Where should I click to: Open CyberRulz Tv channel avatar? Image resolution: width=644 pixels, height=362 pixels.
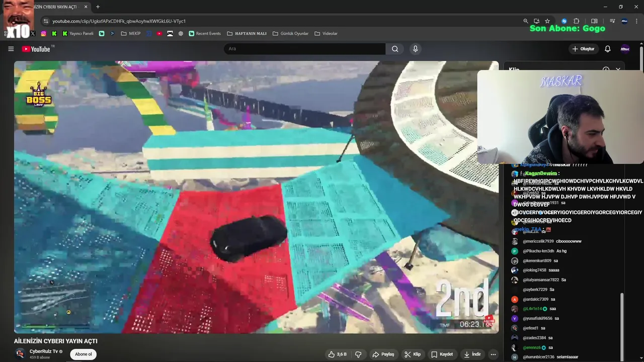[20, 354]
